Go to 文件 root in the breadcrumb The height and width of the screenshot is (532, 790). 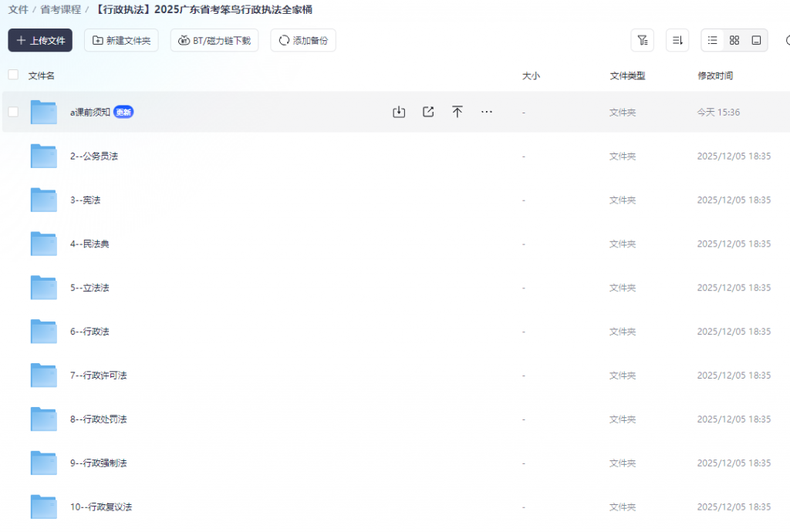pyautogui.click(x=19, y=10)
